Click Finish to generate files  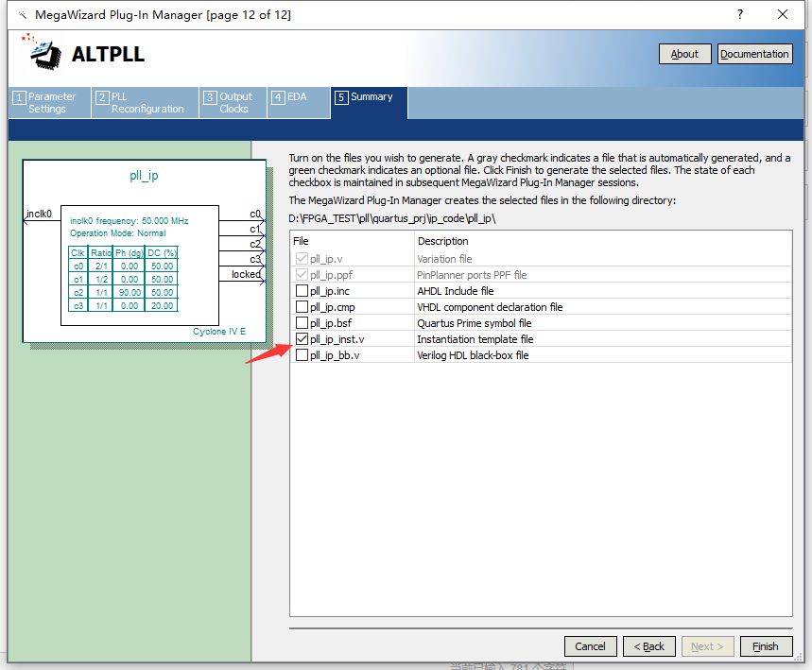point(766,646)
